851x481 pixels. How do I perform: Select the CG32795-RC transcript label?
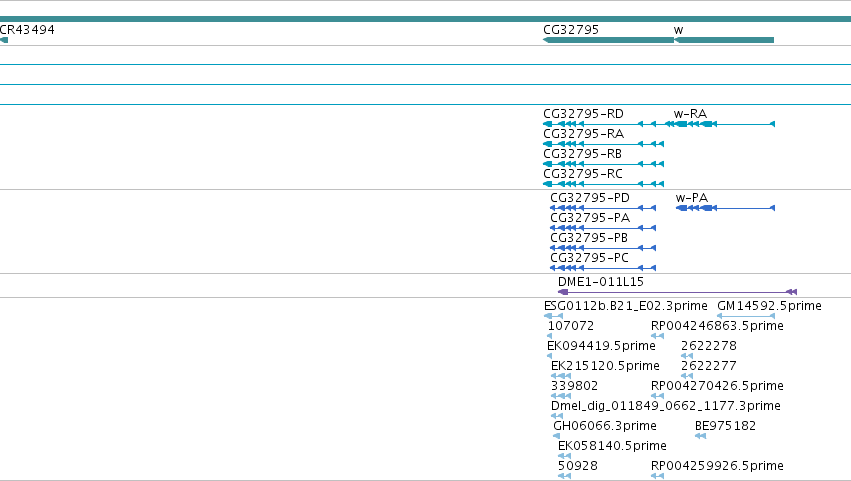583,174
